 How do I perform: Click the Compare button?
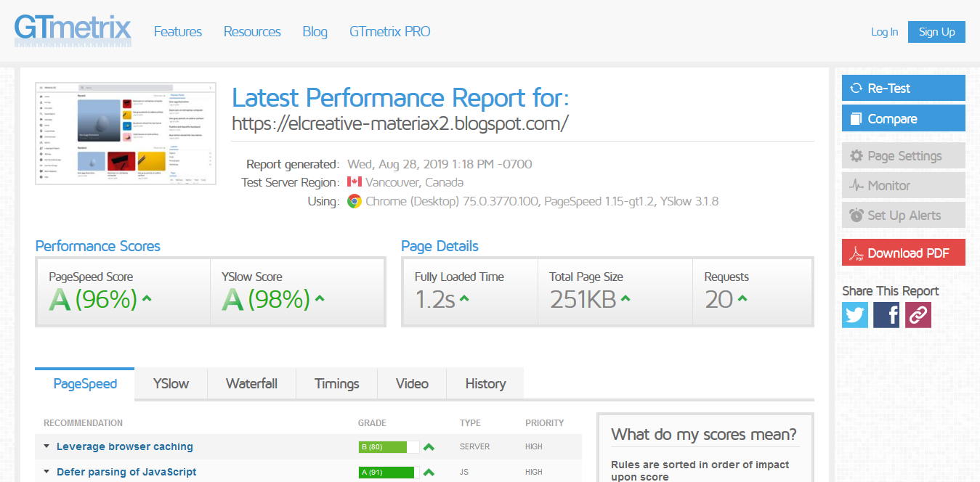[x=904, y=118]
